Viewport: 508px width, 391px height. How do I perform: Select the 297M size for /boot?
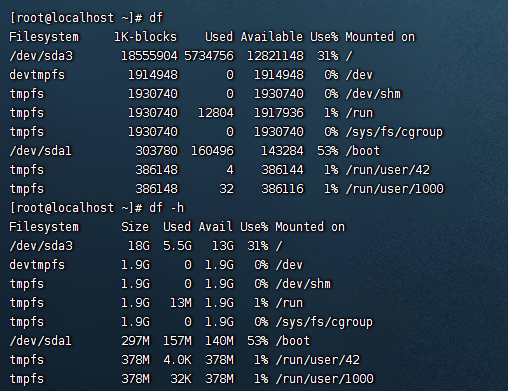point(135,341)
